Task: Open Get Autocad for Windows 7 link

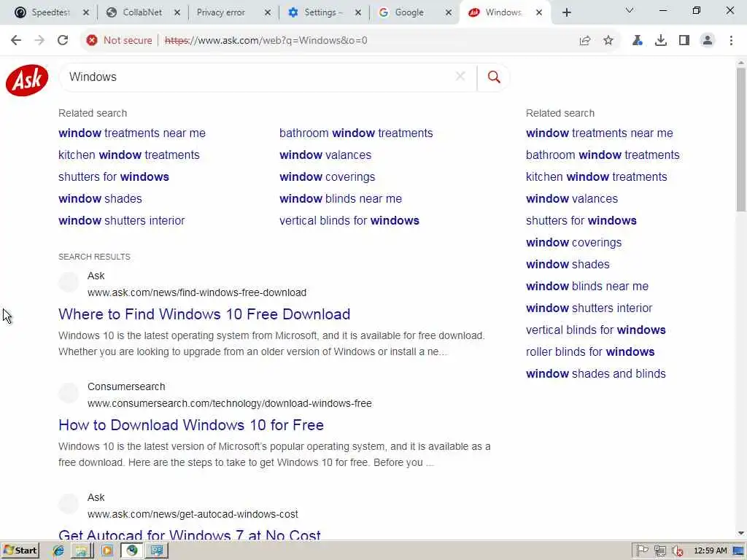Action: (190, 534)
